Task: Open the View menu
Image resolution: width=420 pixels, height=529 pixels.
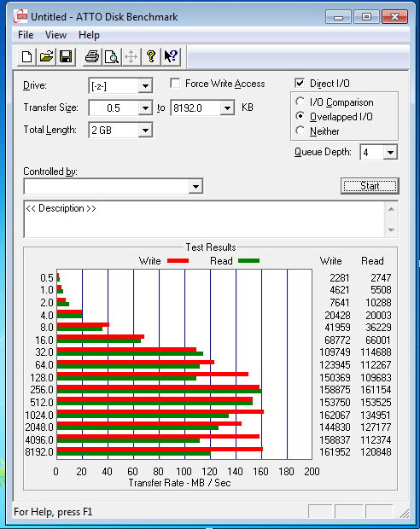Action: (55, 35)
